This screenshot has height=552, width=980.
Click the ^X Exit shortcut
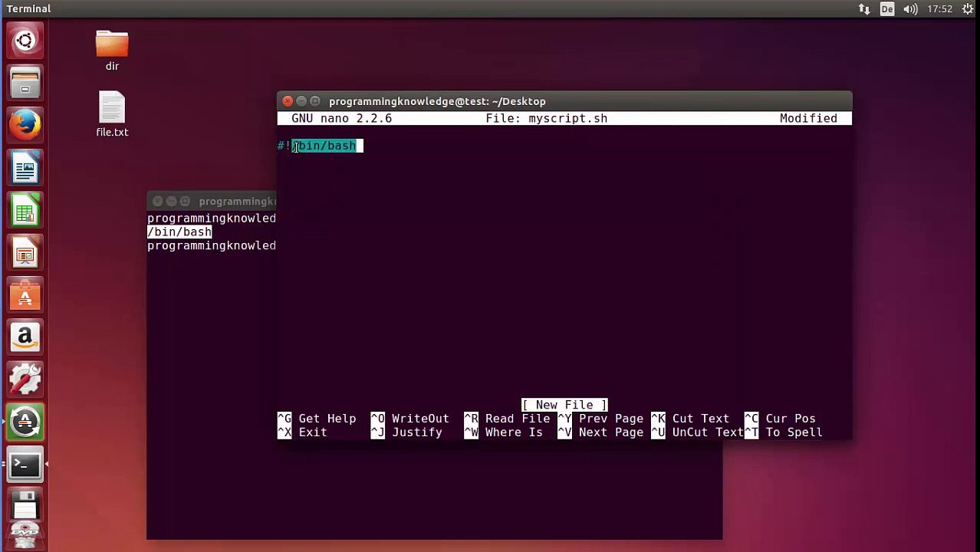[x=302, y=432]
